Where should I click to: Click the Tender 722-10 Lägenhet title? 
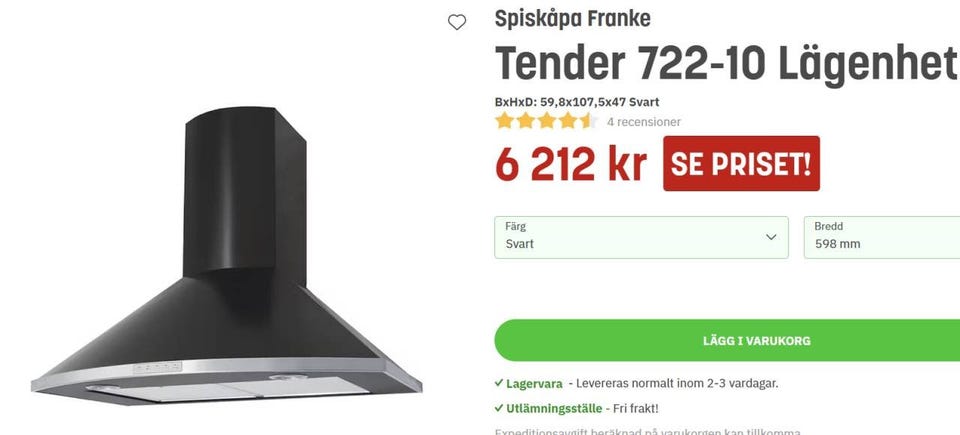pyautogui.click(x=726, y=64)
